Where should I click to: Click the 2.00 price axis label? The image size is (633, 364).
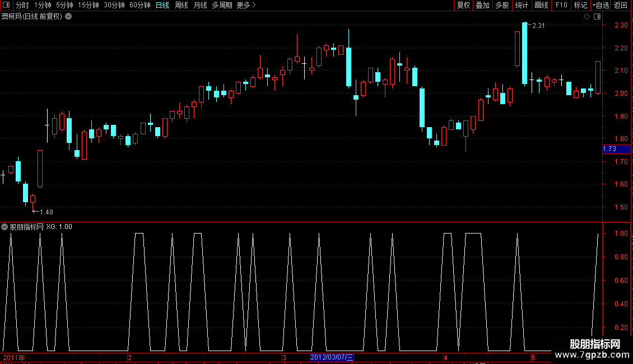point(621,93)
